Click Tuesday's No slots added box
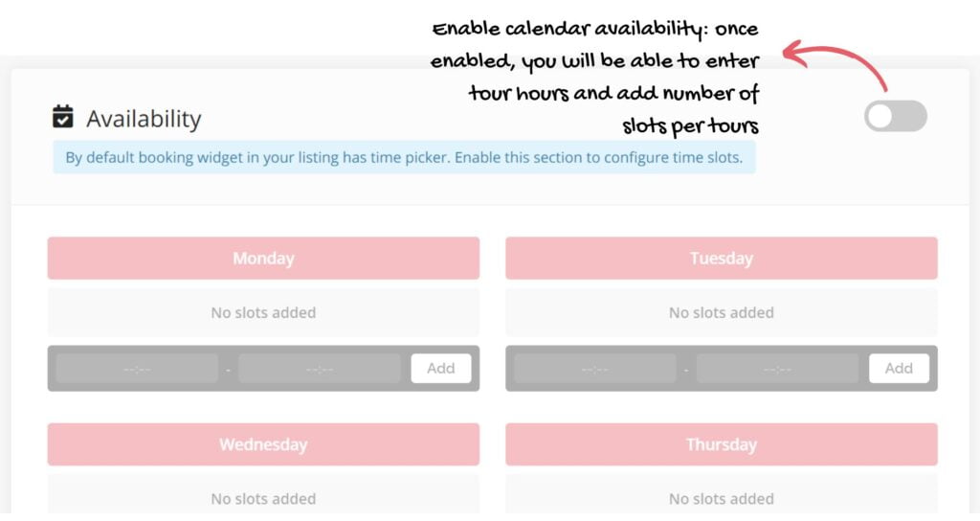This screenshot has height=521, width=980. coord(722,312)
